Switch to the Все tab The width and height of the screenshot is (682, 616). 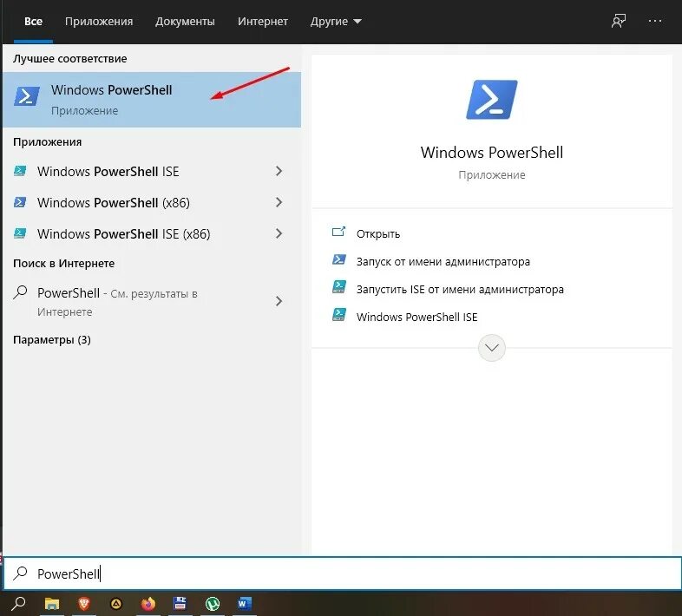[x=34, y=22]
